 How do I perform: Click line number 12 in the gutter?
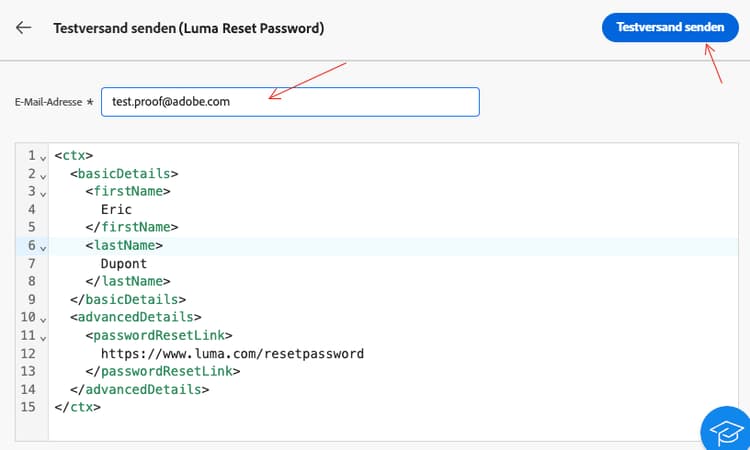(x=28, y=353)
